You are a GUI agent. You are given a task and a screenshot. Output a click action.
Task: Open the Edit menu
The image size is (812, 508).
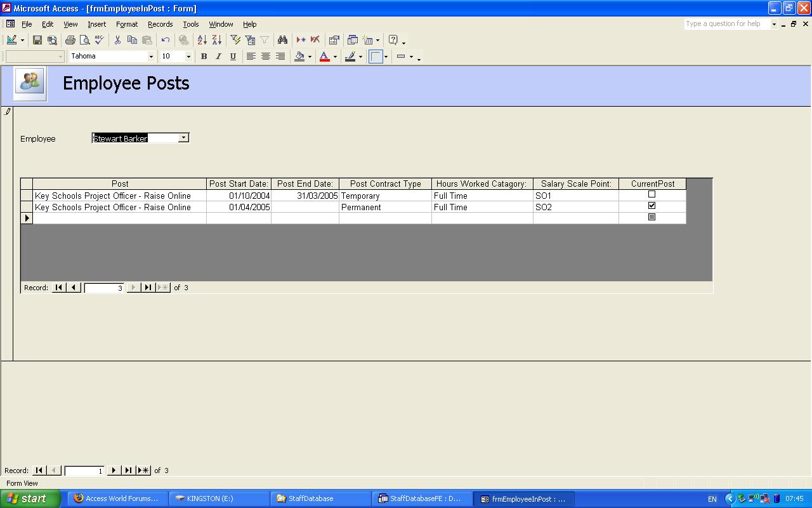point(48,24)
